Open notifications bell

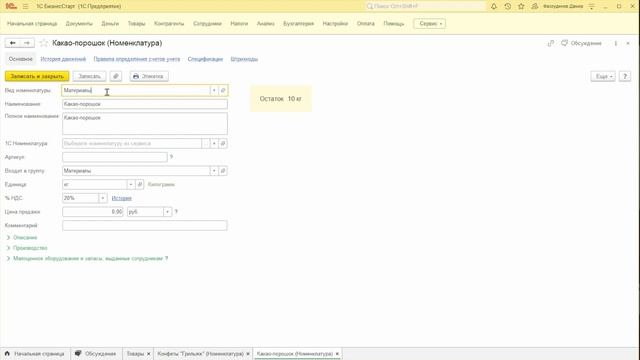click(494, 7)
